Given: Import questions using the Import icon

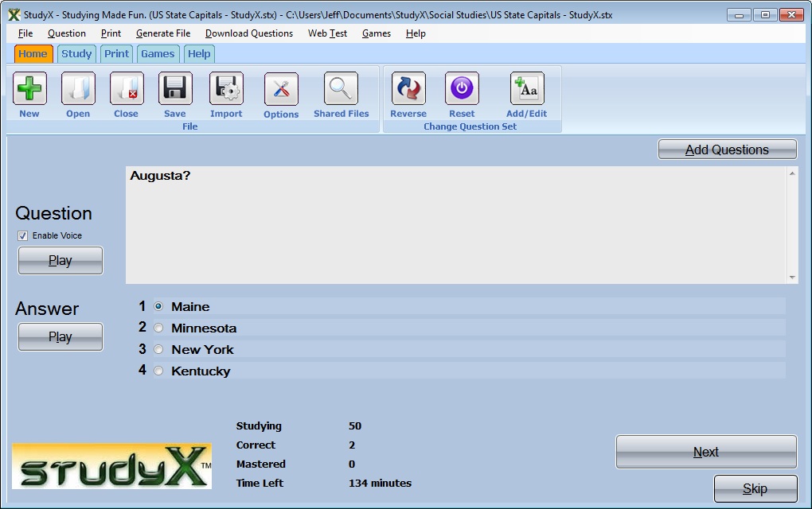Looking at the screenshot, I should coord(225,88).
